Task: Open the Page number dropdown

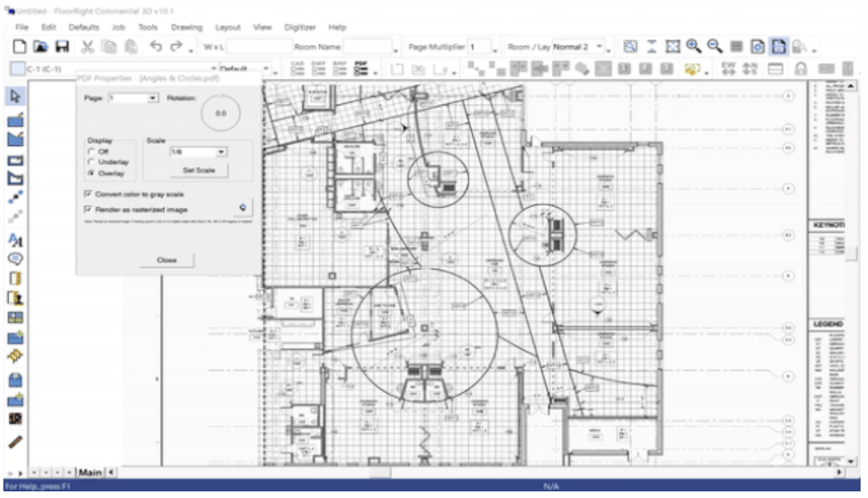Action: tap(152, 98)
